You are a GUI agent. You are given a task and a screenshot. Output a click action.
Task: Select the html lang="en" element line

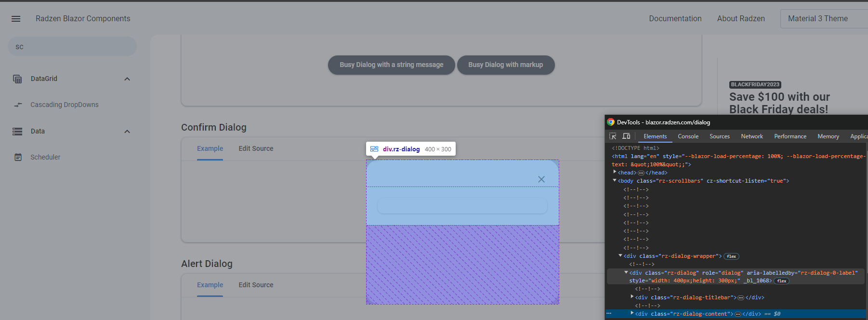(738, 160)
